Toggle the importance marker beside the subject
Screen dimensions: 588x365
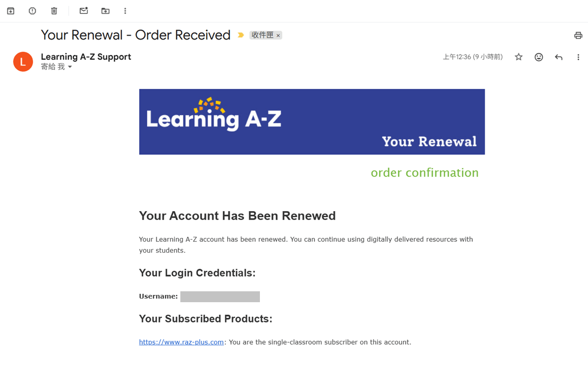(240, 35)
